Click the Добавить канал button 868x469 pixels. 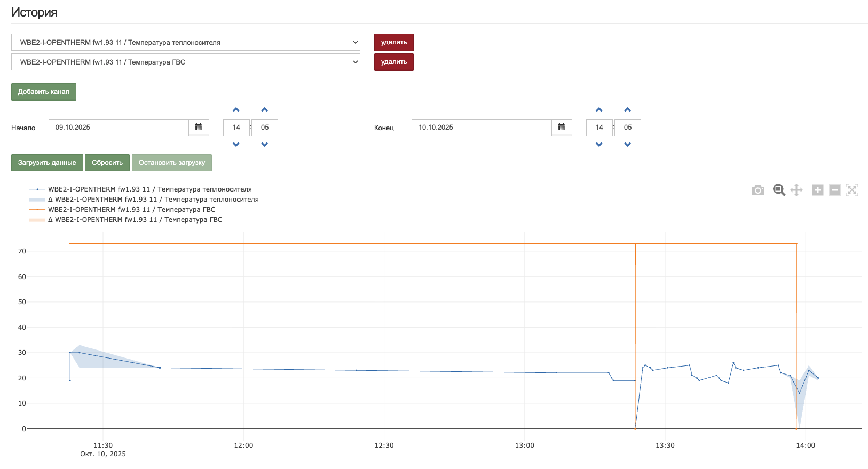[44, 92]
